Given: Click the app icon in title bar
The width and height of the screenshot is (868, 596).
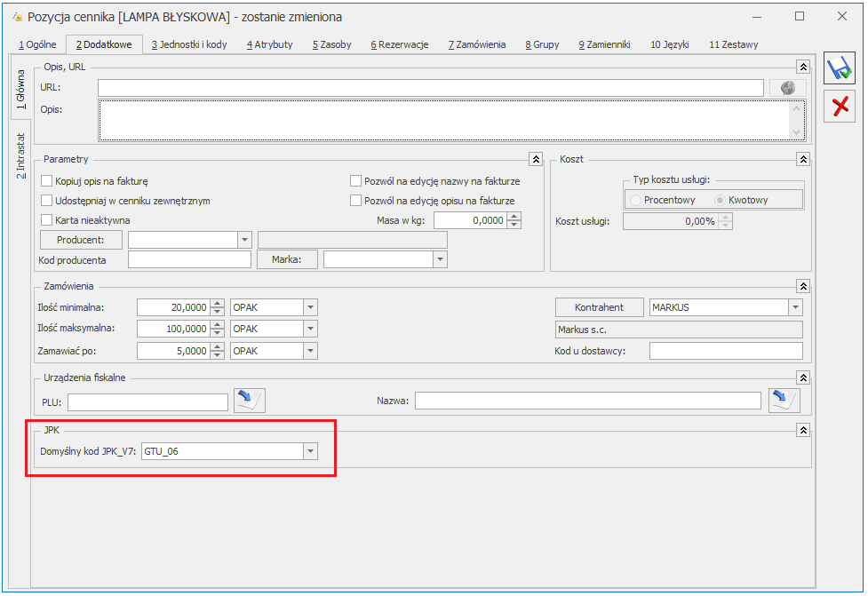Looking at the screenshot, I should pos(17,17).
